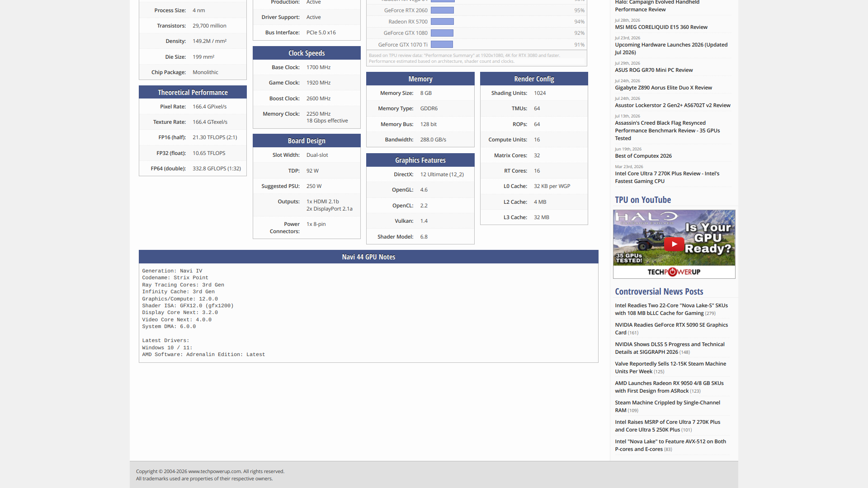Click the Navi 44 GPU Notes header
868x488 pixels.
tap(368, 257)
